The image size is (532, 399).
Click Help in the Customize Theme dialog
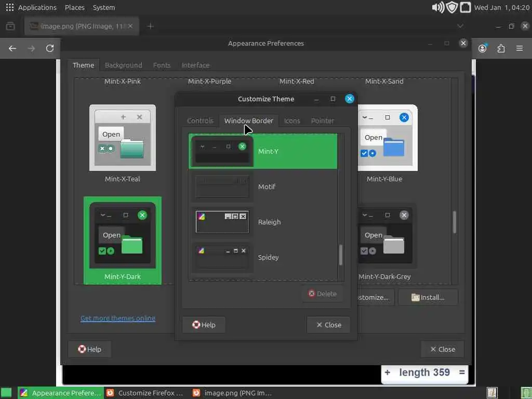204,325
